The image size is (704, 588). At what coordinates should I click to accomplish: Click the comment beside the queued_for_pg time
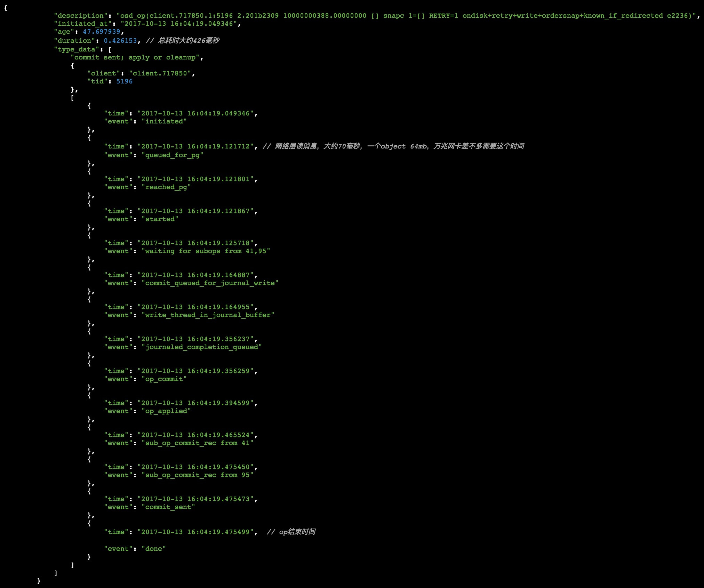(x=393, y=146)
